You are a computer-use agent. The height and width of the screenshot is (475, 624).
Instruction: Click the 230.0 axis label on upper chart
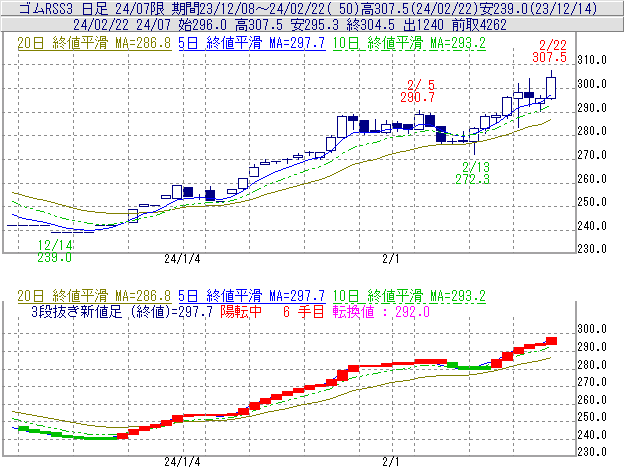pos(592,249)
